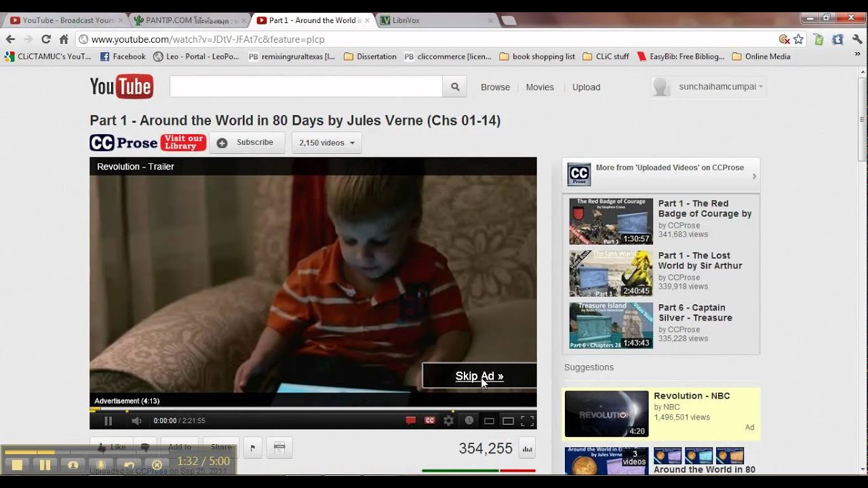The width and height of the screenshot is (868, 488).
Task: Click the YouTube search field
Action: click(306, 87)
